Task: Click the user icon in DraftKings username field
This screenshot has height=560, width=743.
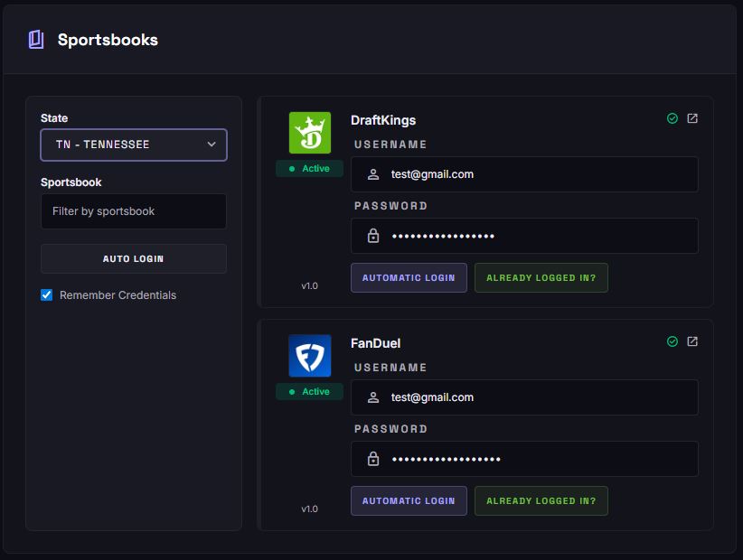Action: click(373, 174)
